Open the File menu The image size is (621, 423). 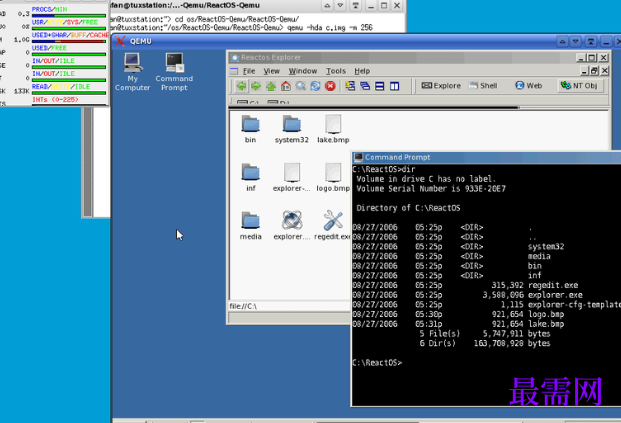[x=249, y=71]
